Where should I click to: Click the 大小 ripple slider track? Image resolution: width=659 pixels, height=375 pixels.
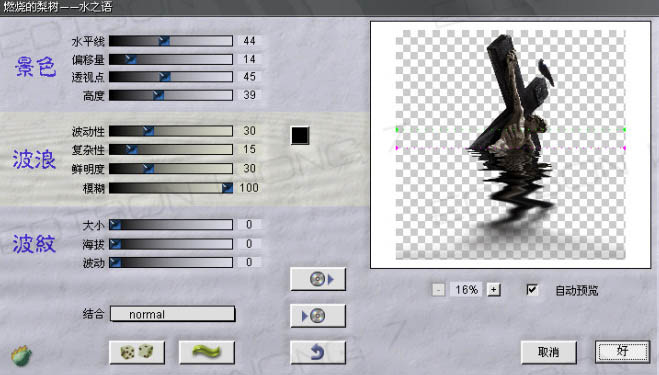pos(171,225)
